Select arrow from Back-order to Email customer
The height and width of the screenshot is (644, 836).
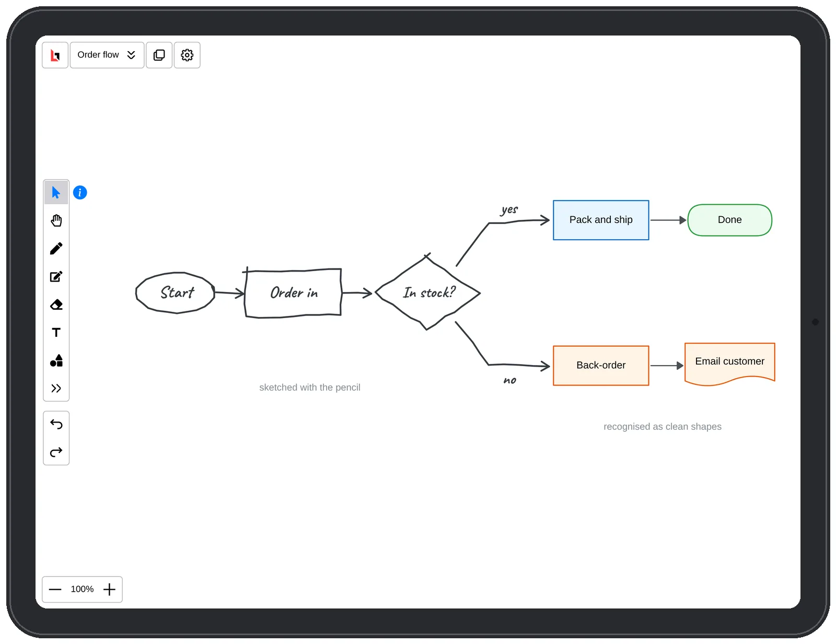click(x=667, y=366)
